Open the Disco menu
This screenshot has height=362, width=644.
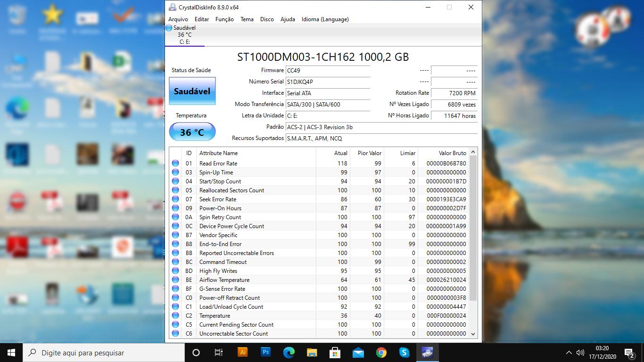tap(267, 19)
